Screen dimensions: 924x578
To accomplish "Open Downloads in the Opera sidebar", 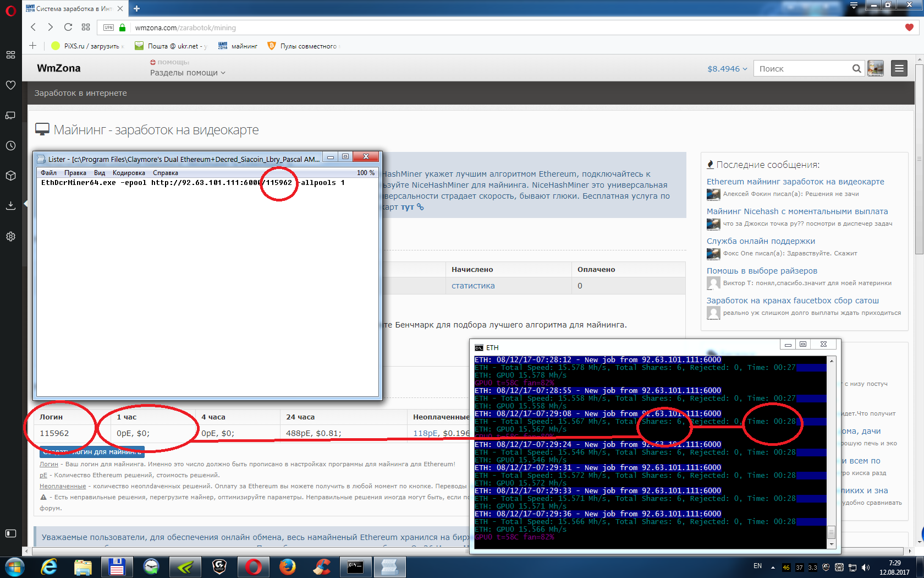I will tap(10, 206).
